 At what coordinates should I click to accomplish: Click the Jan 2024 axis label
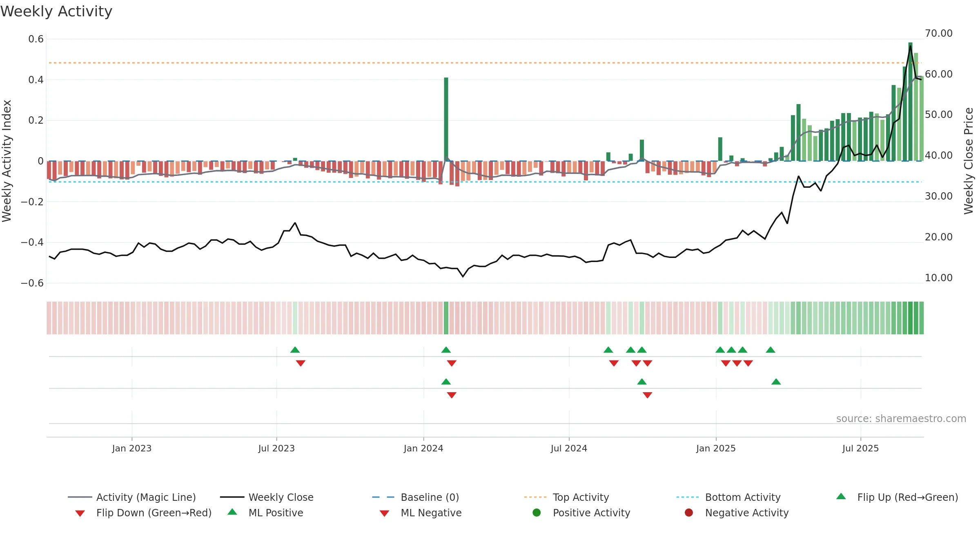point(423,449)
